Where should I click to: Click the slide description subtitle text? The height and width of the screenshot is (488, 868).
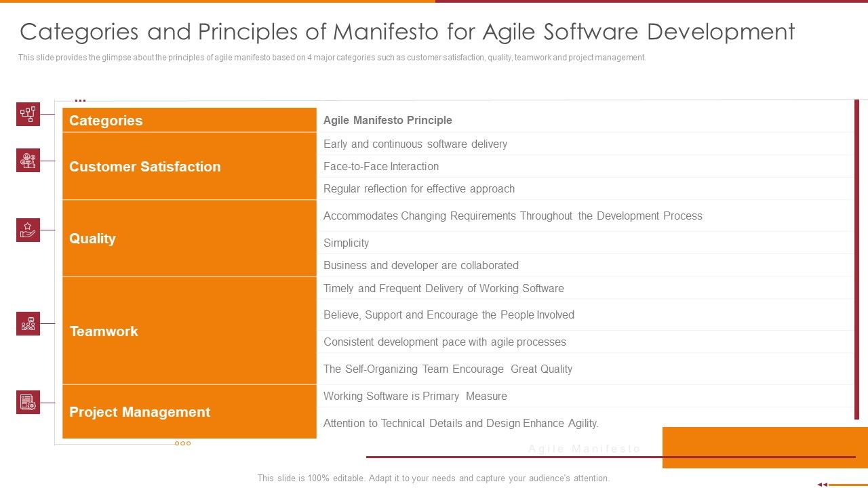[x=332, y=58]
